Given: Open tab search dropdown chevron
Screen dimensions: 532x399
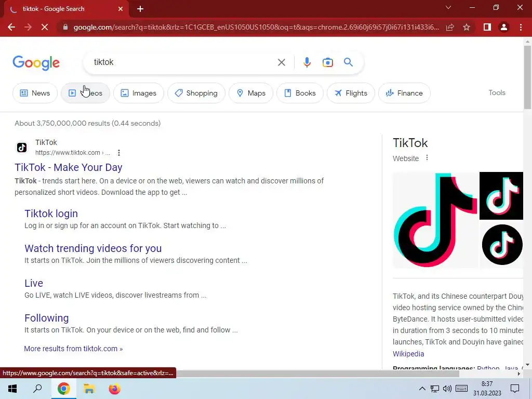Looking at the screenshot, I should tap(448, 7).
